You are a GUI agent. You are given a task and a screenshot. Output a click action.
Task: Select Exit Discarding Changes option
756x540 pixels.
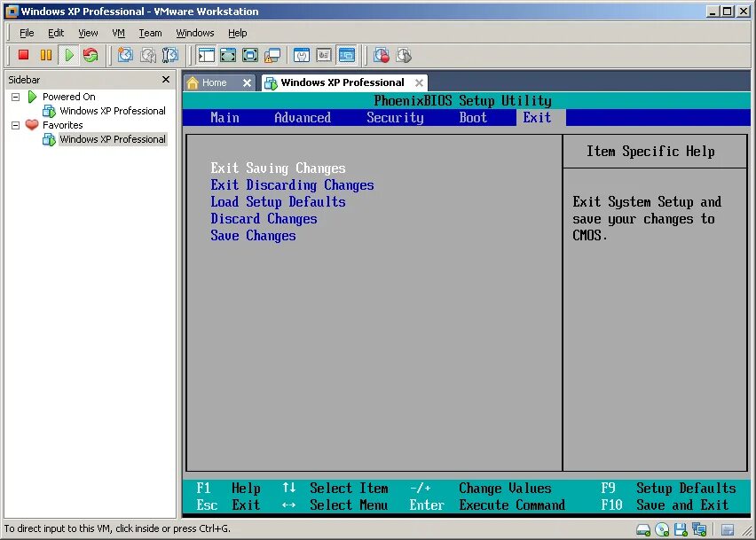(x=292, y=185)
